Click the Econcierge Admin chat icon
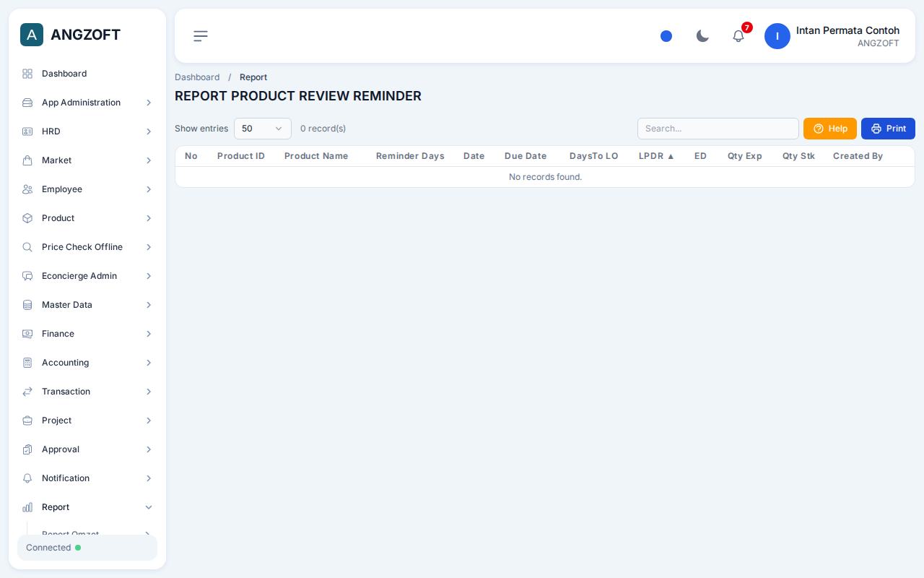This screenshot has width=924, height=578. coord(27,276)
